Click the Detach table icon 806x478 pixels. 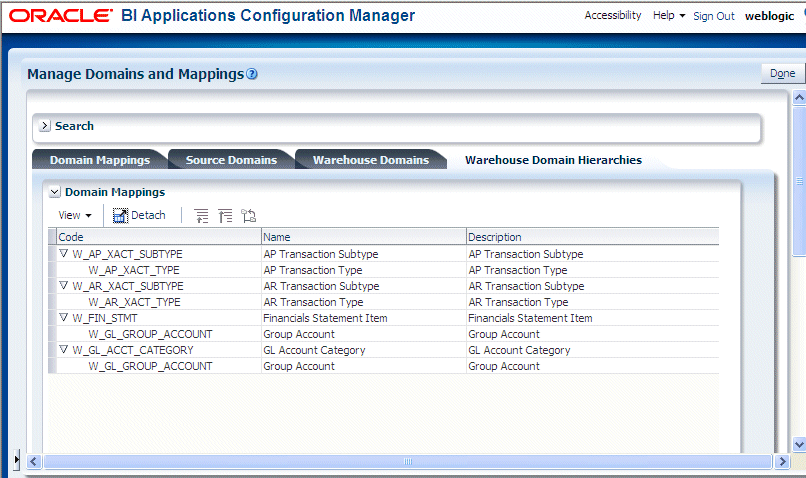120,215
